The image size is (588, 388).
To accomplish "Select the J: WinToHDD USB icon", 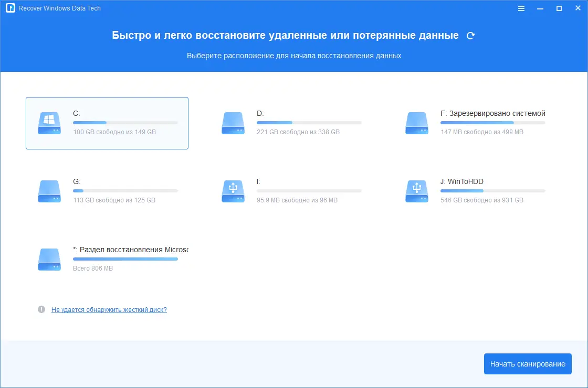I will (x=417, y=191).
